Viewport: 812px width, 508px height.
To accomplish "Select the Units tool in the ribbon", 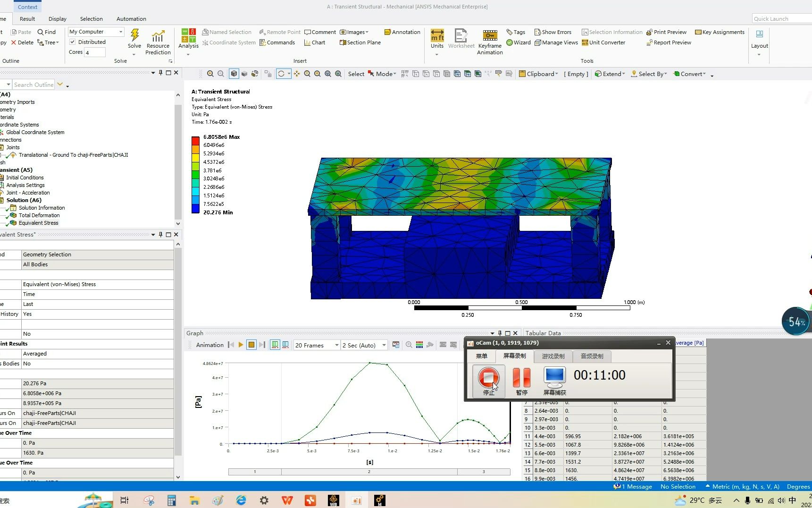I will (x=437, y=38).
